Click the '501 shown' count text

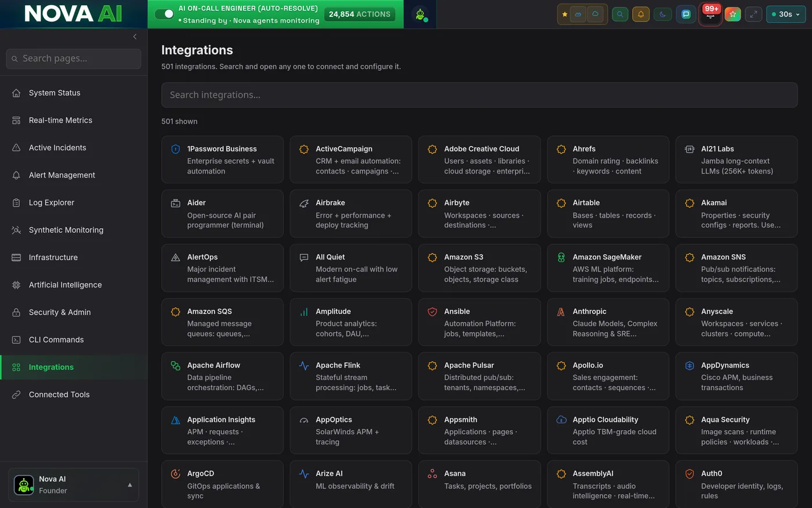pyautogui.click(x=179, y=121)
